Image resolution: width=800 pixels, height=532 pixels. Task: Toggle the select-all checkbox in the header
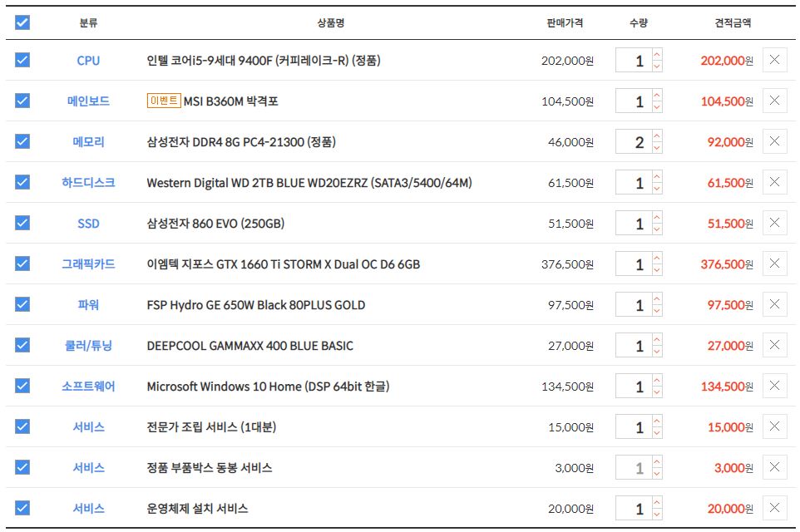pyautogui.click(x=22, y=22)
